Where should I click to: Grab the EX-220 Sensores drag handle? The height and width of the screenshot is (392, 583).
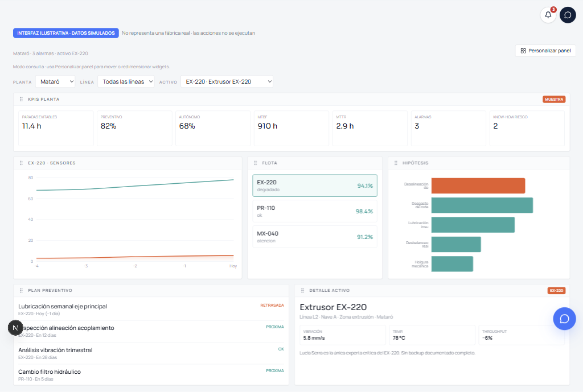point(21,163)
